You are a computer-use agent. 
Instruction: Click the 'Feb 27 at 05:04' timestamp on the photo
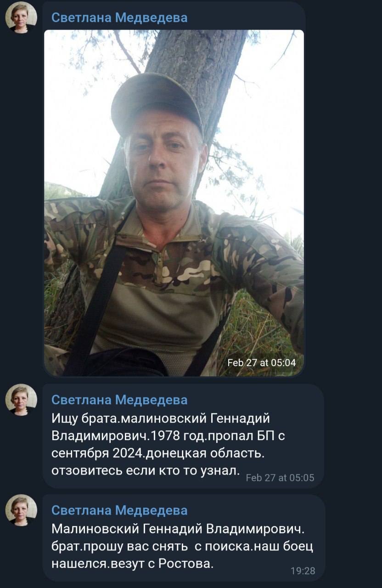(262, 362)
